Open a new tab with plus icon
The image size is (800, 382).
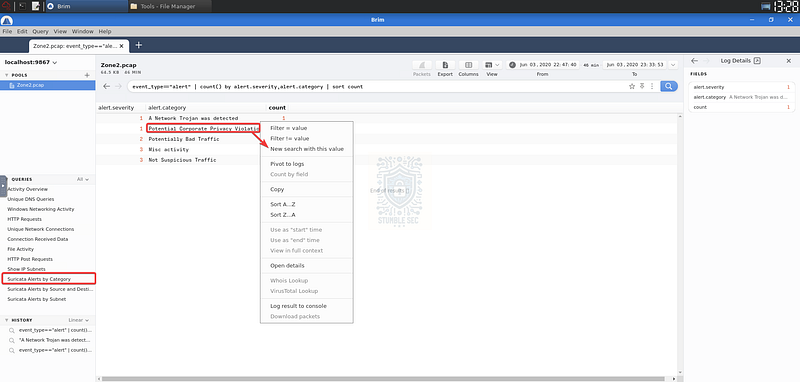[138, 45]
